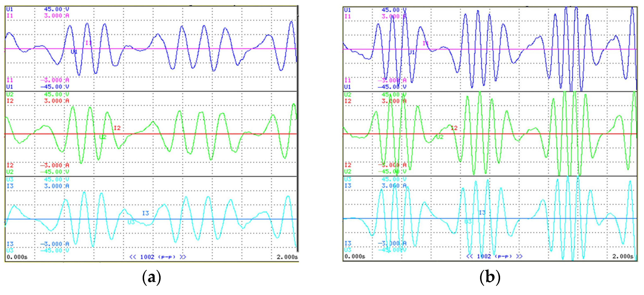Click the << previous arrow in plot (a)
The height and width of the screenshot is (295, 644).
pyautogui.click(x=133, y=257)
